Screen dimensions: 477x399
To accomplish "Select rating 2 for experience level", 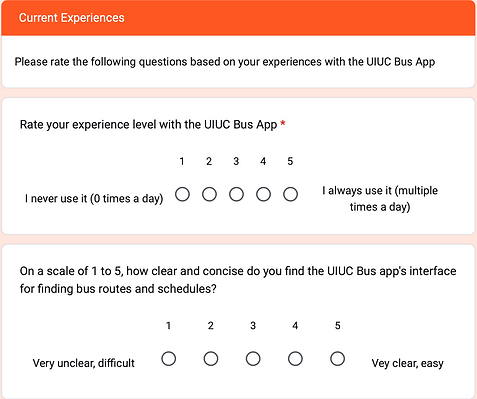I will pos(209,194).
